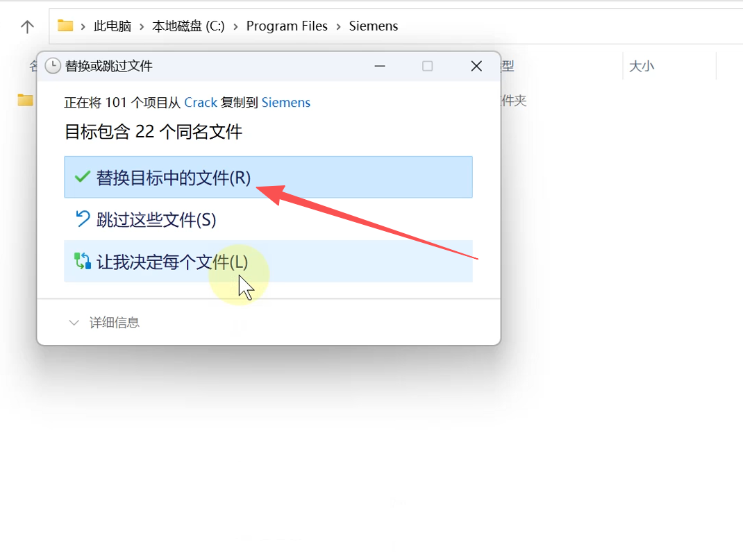Close the 替换或跳过文件 dialog
The height and width of the screenshot is (560, 743).
[x=476, y=67]
